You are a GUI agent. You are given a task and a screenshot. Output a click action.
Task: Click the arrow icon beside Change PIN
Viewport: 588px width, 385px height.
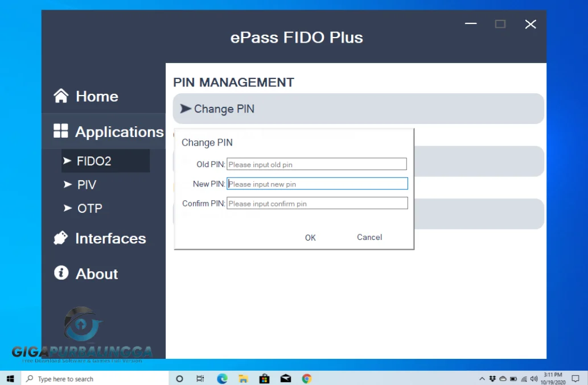[185, 109]
